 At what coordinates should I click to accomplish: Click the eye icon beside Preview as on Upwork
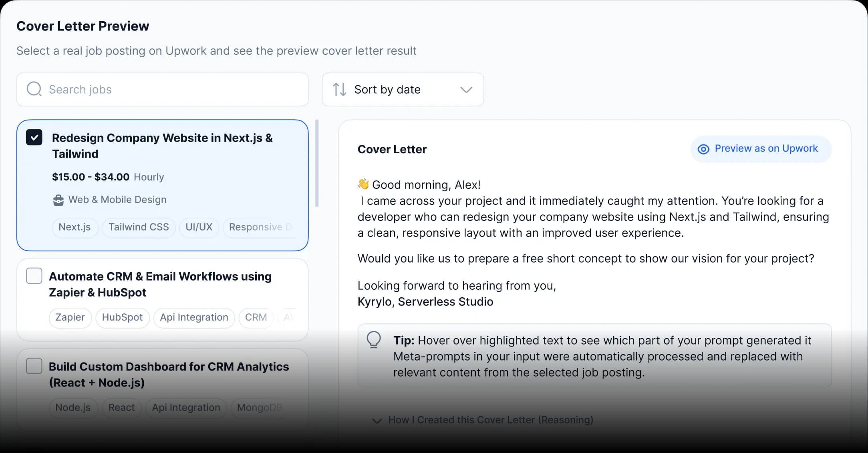pyautogui.click(x=703, y=149)
